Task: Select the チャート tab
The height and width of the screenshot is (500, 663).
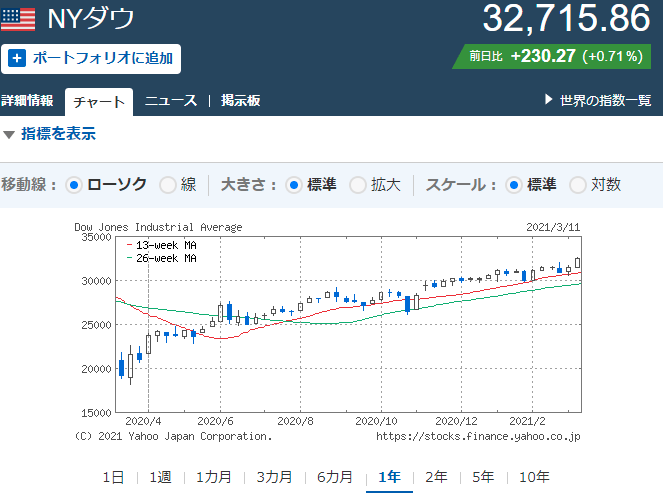Action: coord(99,102)
